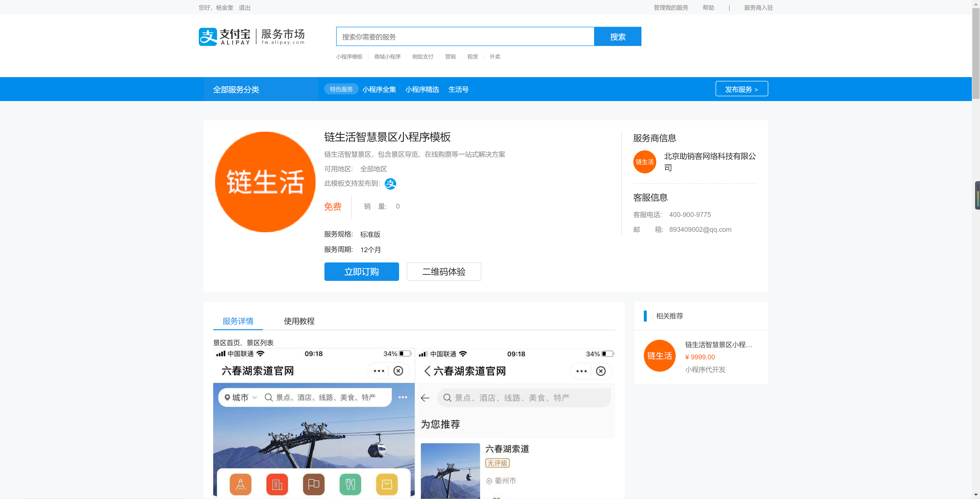
Task: Switch to the 使用教程 tab
Action: pos(299,321)
